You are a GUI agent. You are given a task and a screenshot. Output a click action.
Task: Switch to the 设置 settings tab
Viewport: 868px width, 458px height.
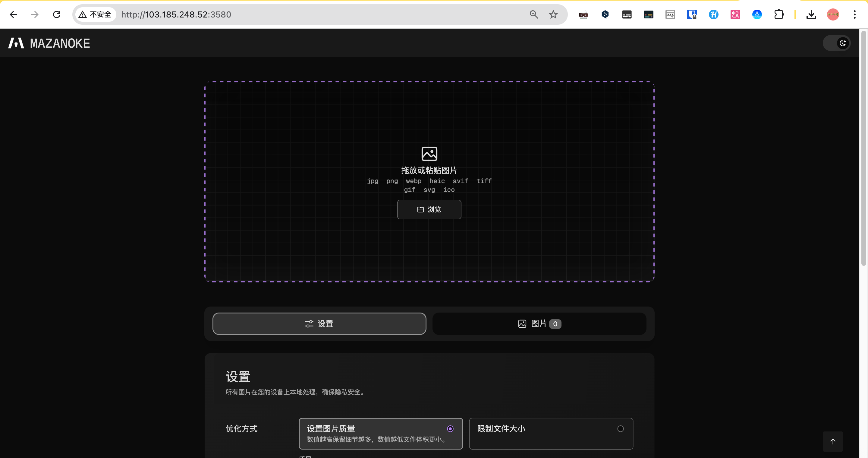point(319,324)
